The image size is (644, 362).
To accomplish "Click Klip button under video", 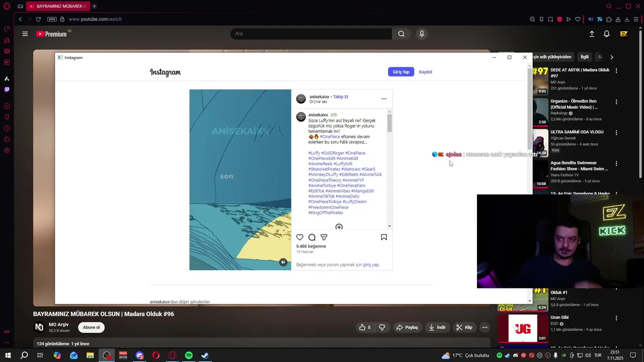I will (x=464, y=327).
